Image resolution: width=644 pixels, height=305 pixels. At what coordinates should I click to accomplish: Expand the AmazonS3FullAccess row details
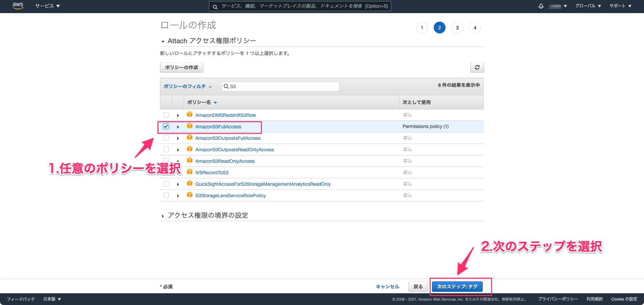(178, 127)
